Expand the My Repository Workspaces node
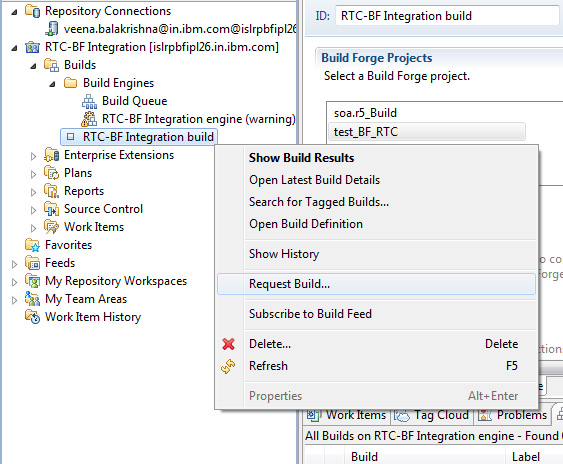The height and width of the screenshot is (464, 563). click(x=14, y=282)
